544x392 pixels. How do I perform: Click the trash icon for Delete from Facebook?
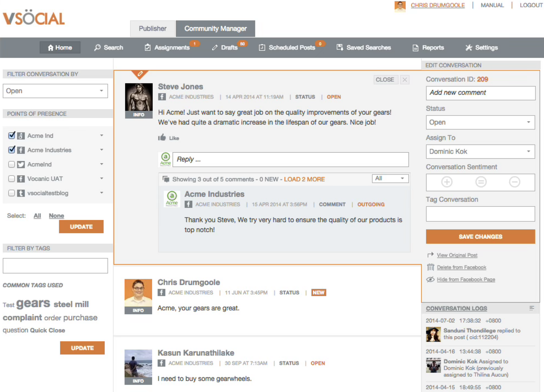pyautogui.click(x=430, y=267)
